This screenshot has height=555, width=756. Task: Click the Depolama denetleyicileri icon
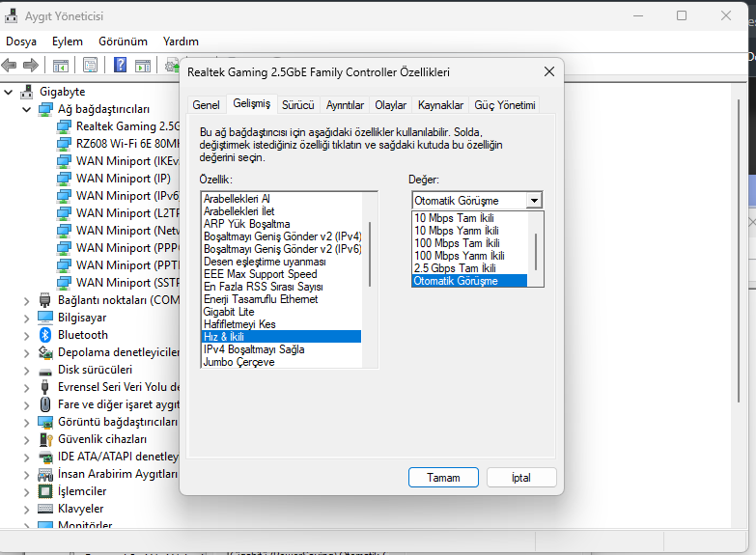(45, 352)
